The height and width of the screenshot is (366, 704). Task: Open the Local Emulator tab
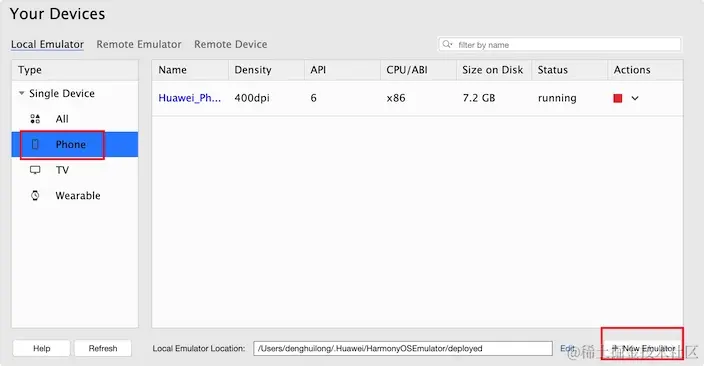pyautogui.click(x=47, y=44)
